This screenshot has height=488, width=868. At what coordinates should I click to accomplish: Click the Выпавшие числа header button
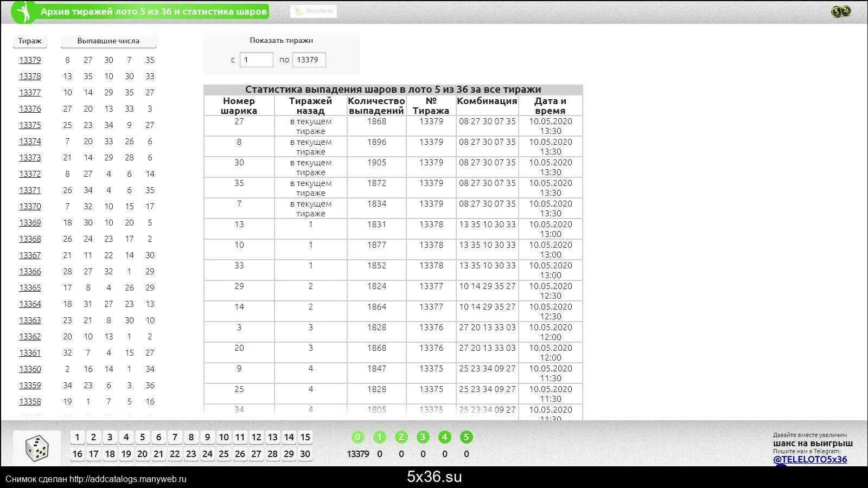click(x=108, y=41)
